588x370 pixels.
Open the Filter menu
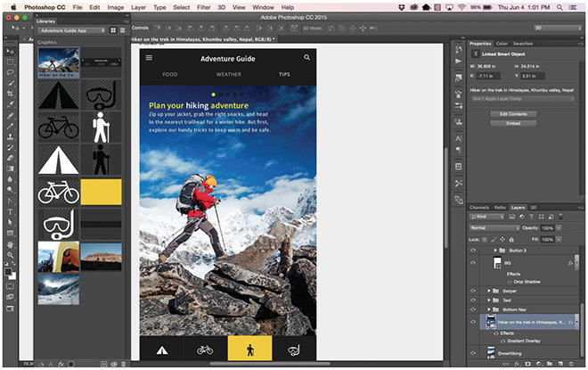tap(204, 7)
